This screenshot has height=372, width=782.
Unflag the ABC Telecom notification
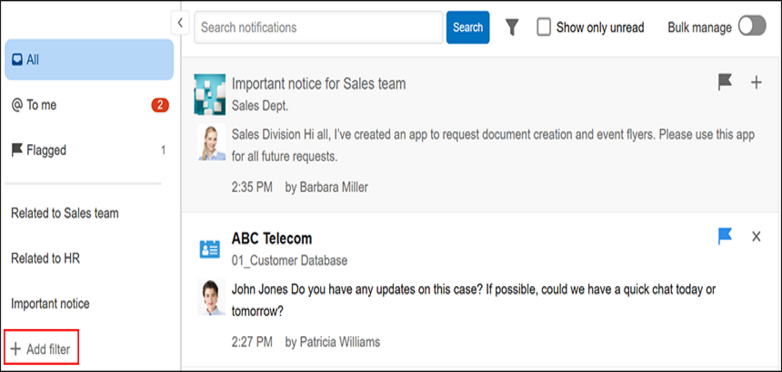[725, 236]
